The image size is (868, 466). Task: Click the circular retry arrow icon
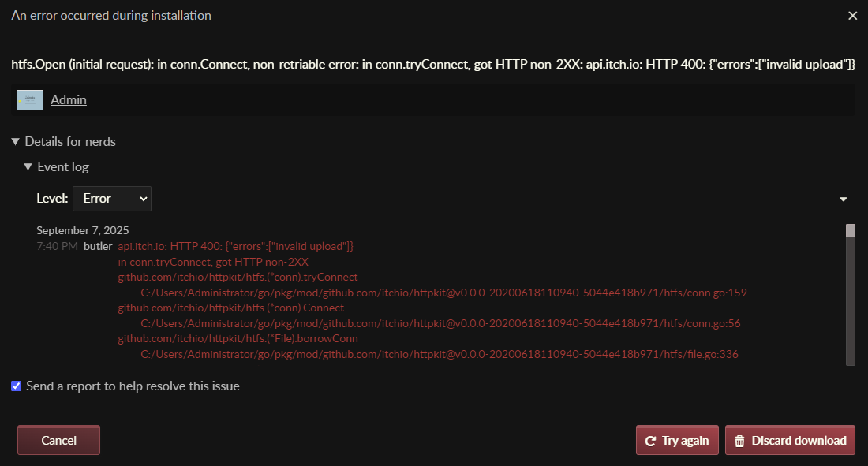coord(651,441)
